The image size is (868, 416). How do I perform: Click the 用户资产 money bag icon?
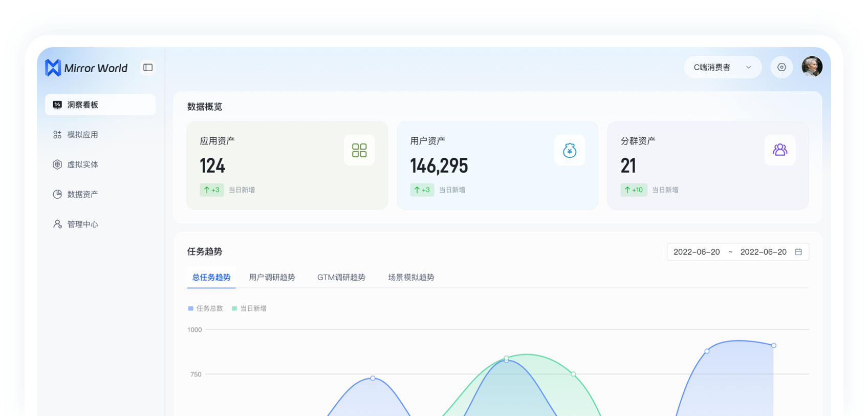click(570, 150)
